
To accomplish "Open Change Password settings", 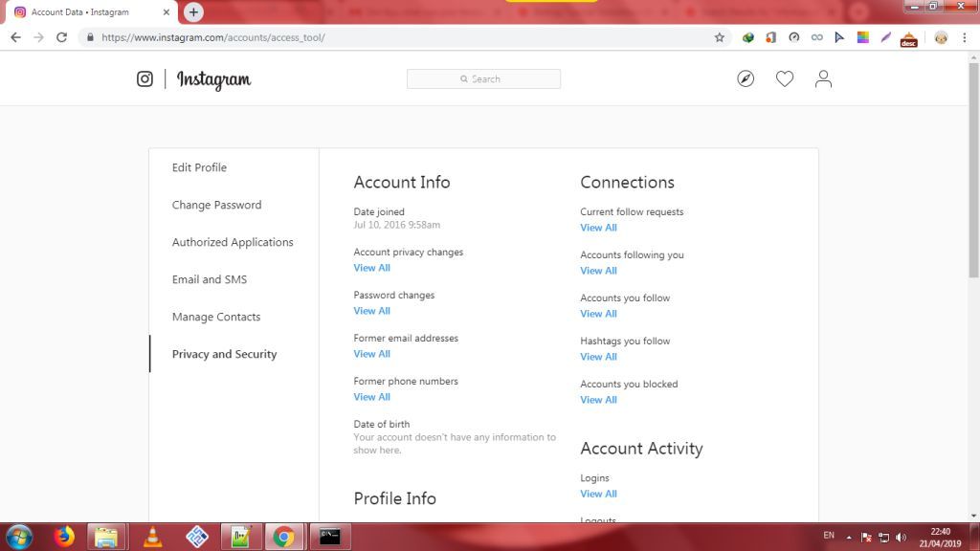I will (216, 205).
